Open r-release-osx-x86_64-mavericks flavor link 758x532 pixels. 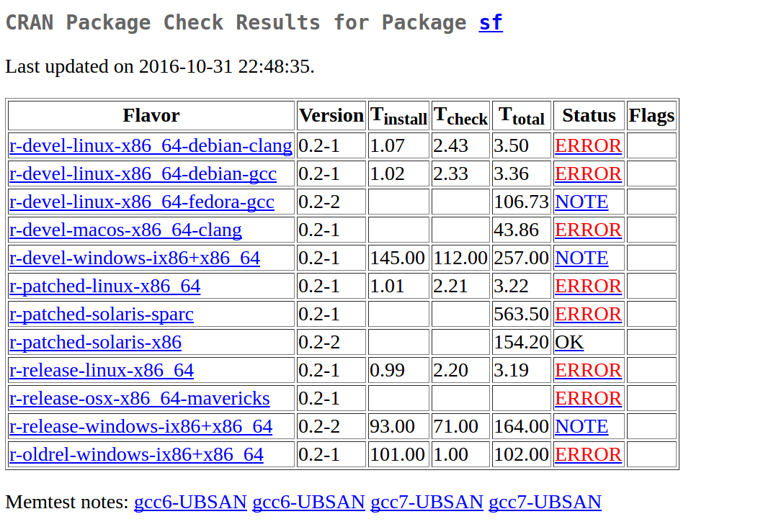click(x=140, y=399)
